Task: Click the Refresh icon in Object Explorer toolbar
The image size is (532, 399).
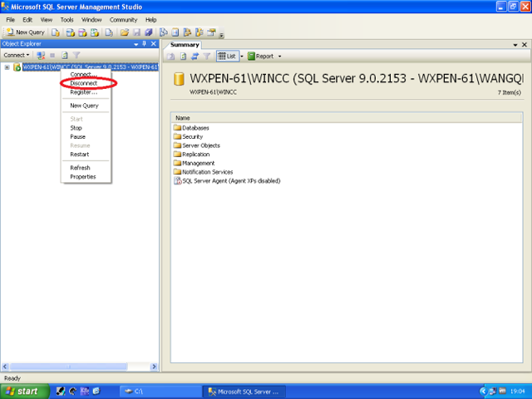Action: tap(64, 55)
